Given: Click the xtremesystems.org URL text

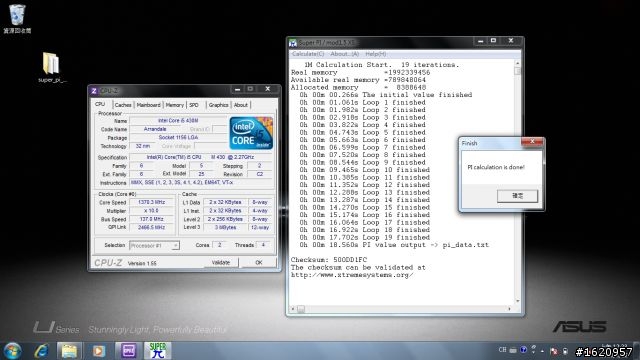Looking at the screenshot, I should coord(352,275).
